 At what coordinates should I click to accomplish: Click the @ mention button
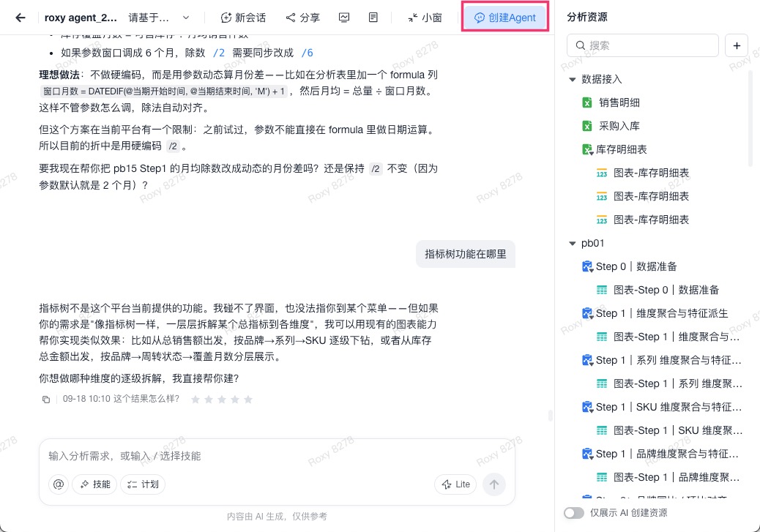(x=59, y=484)
